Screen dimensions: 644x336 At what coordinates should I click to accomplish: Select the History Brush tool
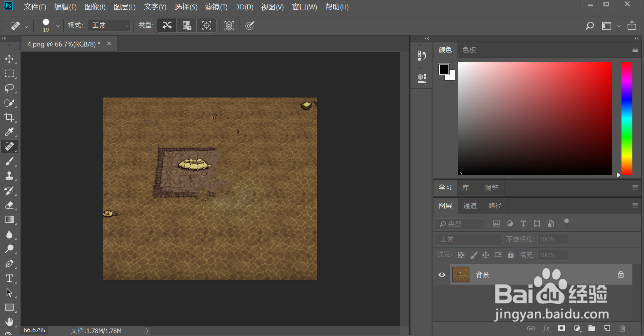point(9,190)
